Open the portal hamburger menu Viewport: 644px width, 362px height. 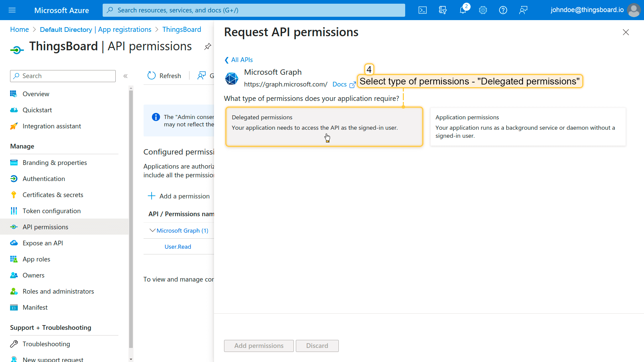tap(12, 10)
